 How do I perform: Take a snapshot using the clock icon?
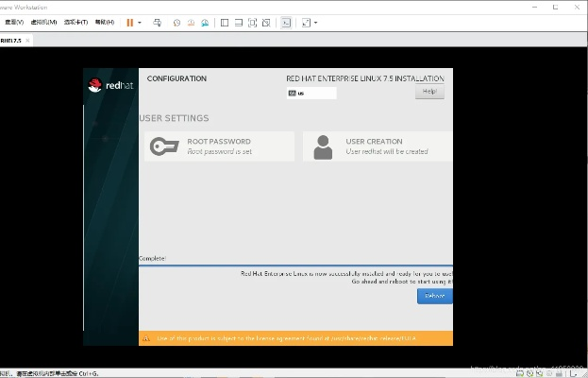coord(176,22)
